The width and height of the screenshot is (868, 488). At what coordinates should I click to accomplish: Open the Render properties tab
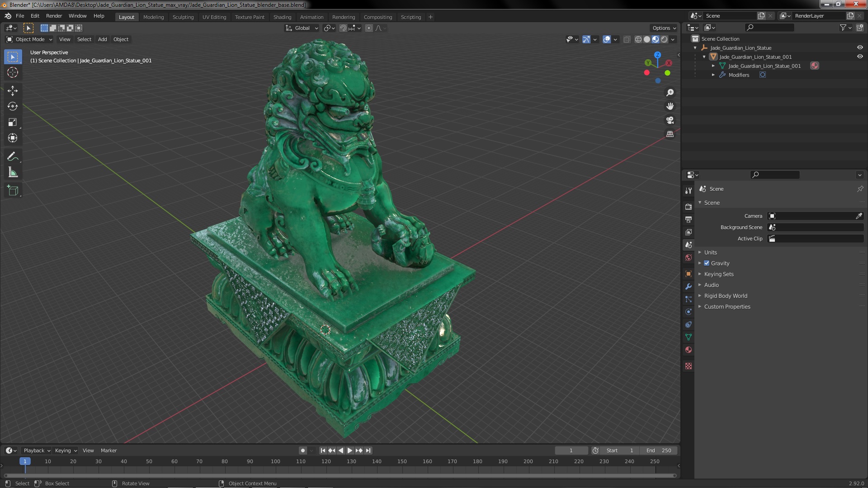tap(689, 206)
